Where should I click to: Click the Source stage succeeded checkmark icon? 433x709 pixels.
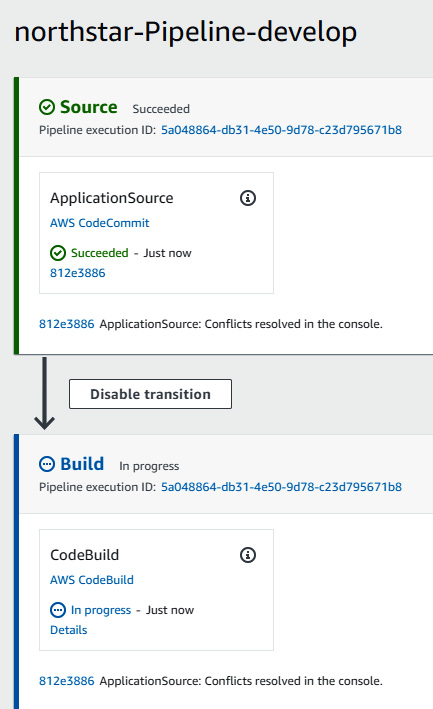pos(47,108)
